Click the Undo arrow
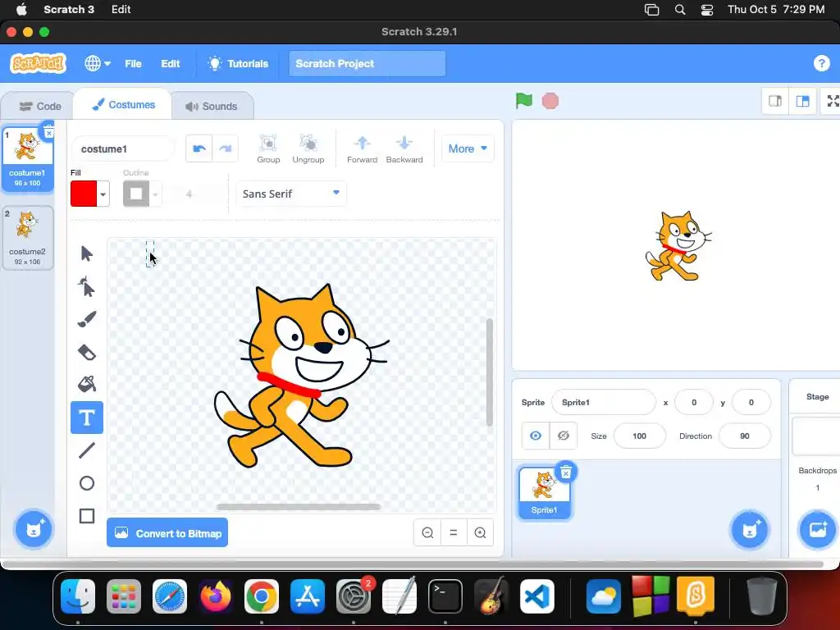 click(x=199, y=148)
